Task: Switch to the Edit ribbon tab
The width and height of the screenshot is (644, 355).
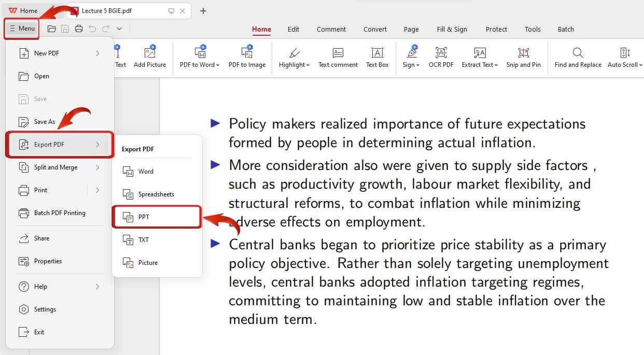Action: 293,29
